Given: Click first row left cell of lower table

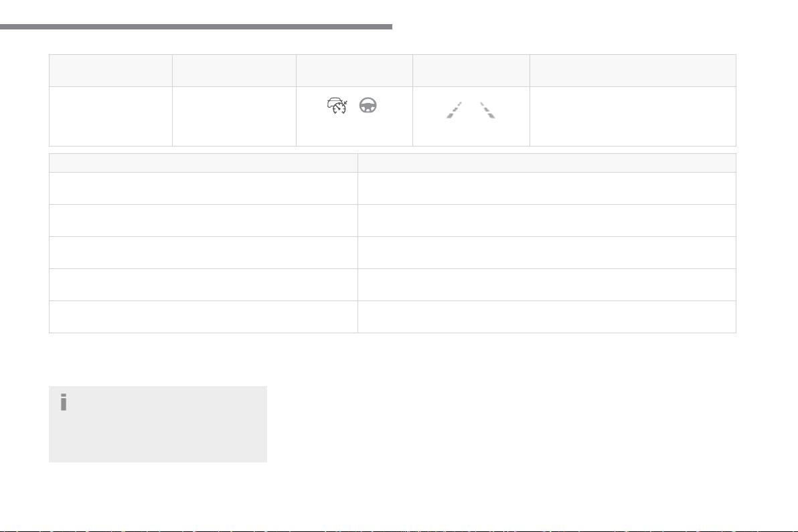Looking at the screenshot, I should [204, 188].
